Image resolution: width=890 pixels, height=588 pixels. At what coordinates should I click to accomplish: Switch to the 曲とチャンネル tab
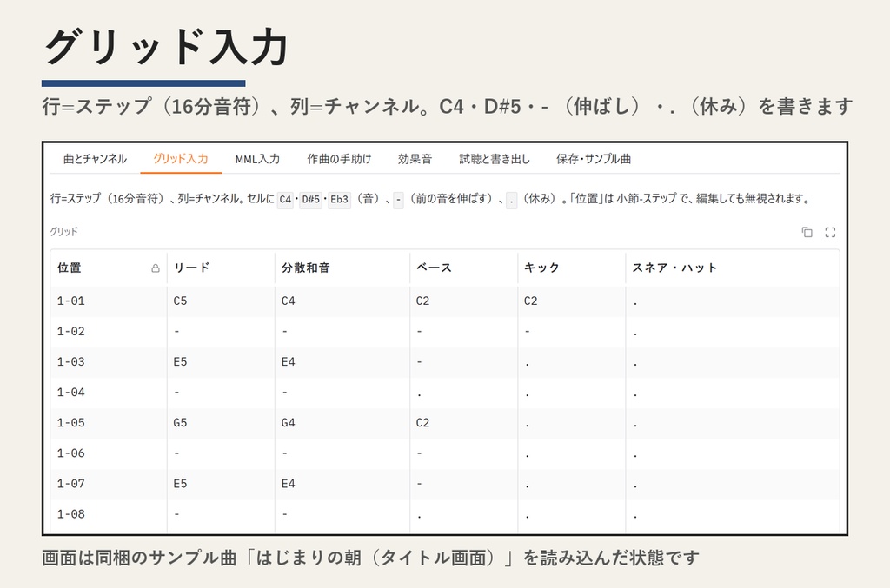point(95,159)
